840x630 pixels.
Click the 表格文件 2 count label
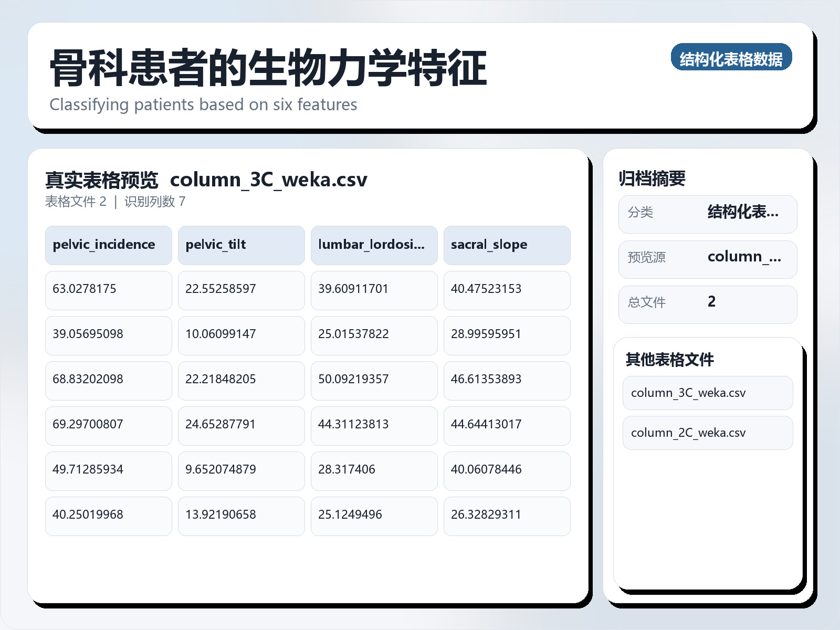pos(77,201)
